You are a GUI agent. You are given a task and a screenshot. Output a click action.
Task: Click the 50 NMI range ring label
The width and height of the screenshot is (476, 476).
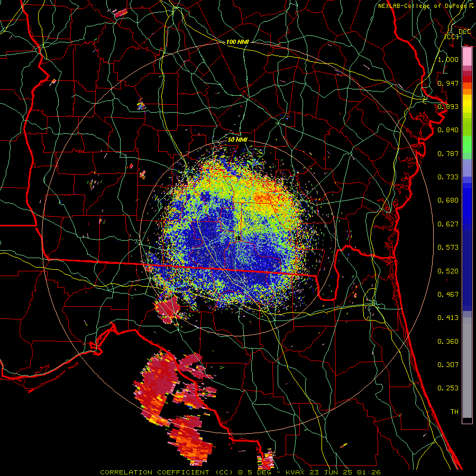tap(237, 140)
